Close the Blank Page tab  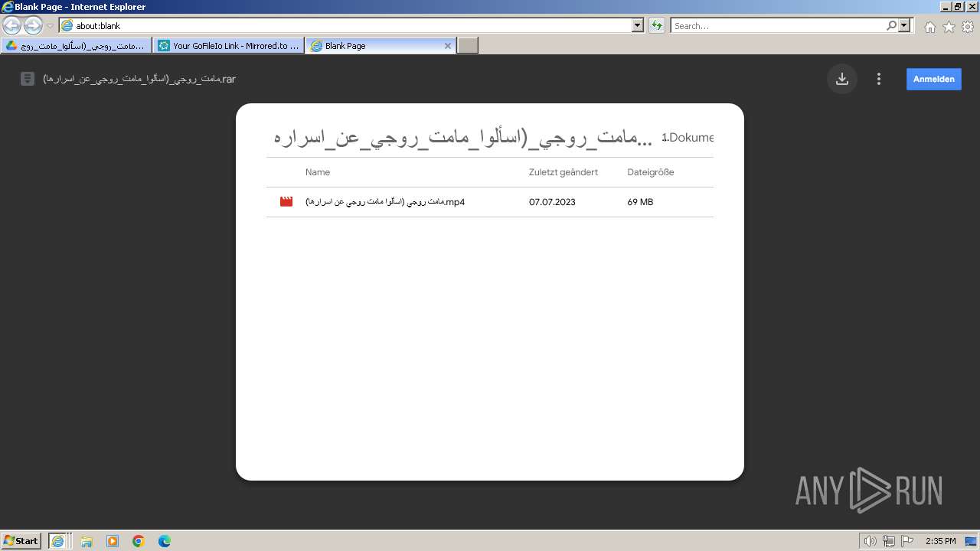click(448, 46)
